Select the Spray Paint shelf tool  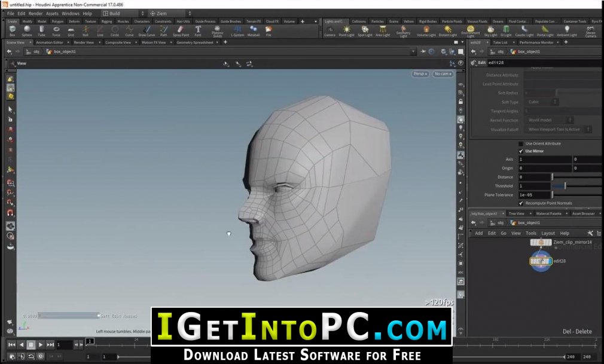[181, 31]
